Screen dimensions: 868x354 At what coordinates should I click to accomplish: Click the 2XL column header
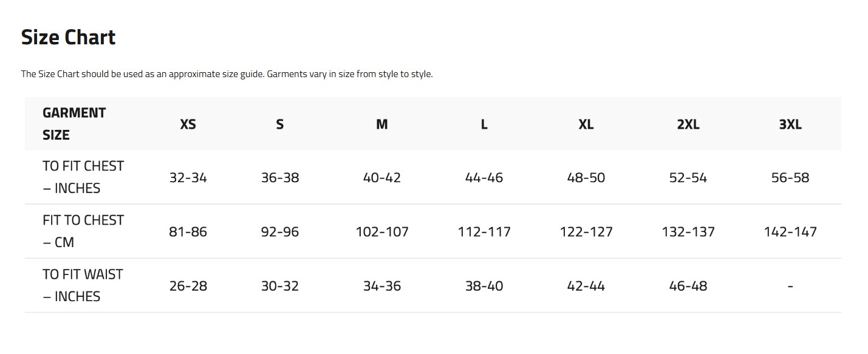(x=688, y=124)
